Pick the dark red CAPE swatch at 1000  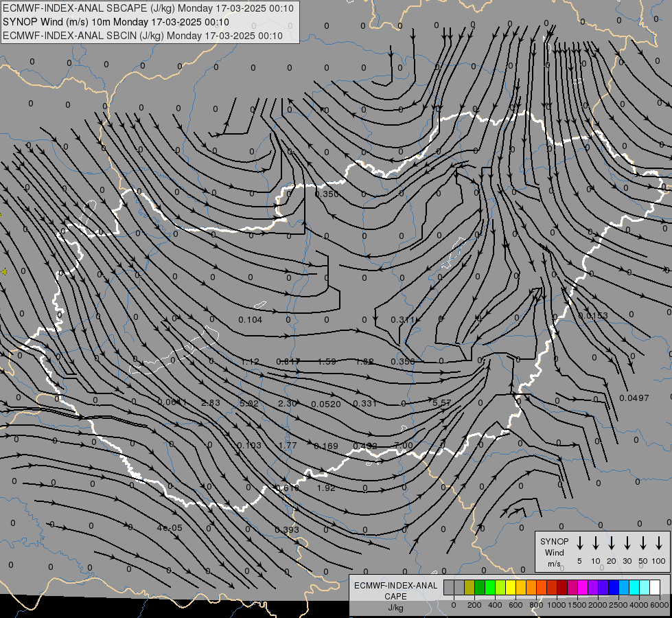click(562, 587)
